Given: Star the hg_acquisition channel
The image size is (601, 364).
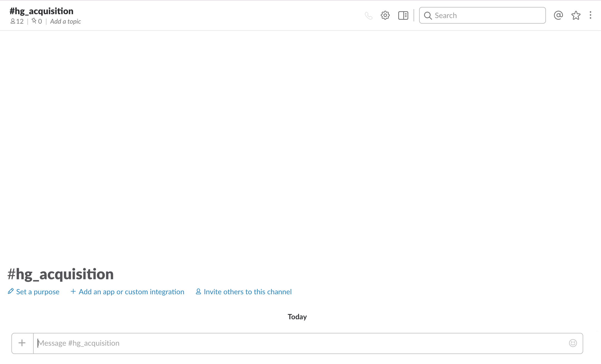Looking at the screenshot, I should (576, 15).
